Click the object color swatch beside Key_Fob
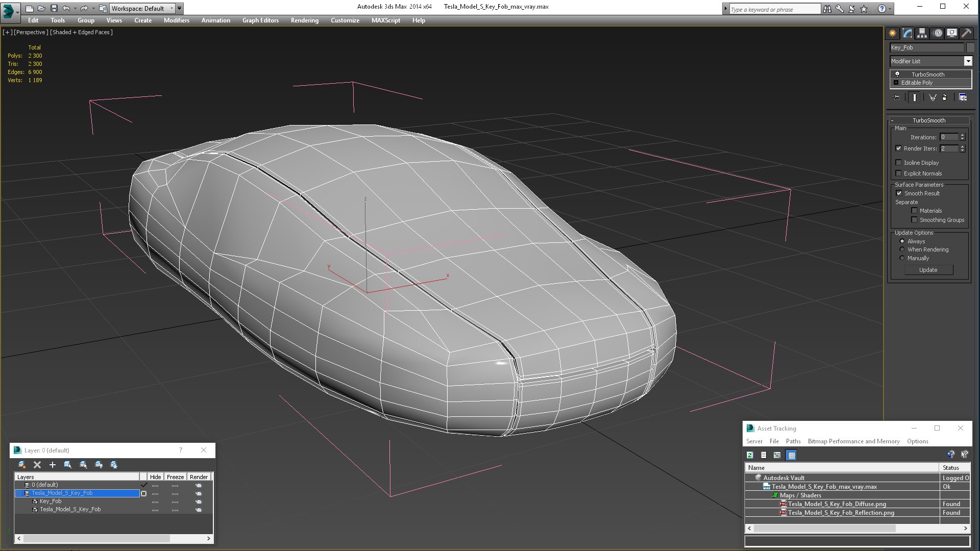 click(x=970, y=47)
